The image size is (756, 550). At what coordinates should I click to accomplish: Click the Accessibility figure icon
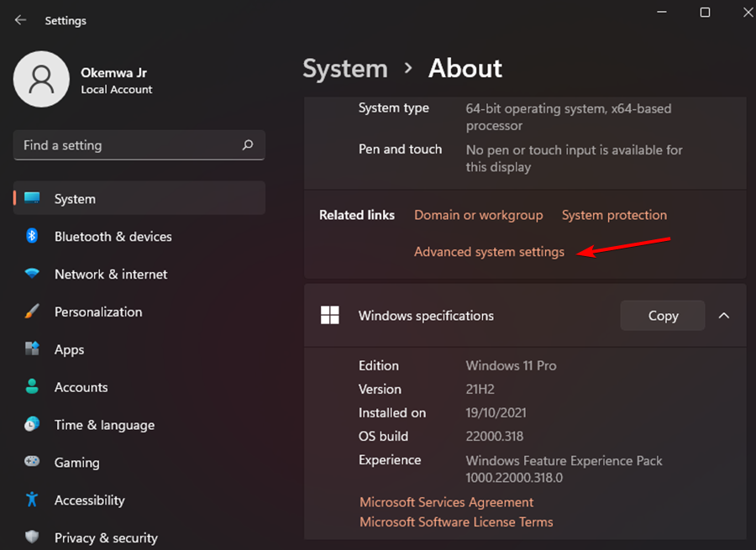pyautogui.click(x=32, y=500)
